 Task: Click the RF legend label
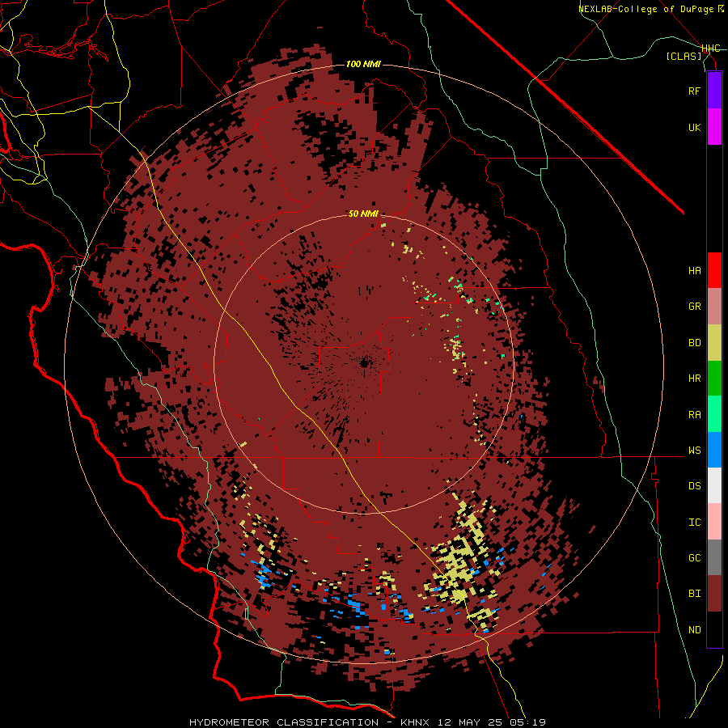[x=694, y=91]
